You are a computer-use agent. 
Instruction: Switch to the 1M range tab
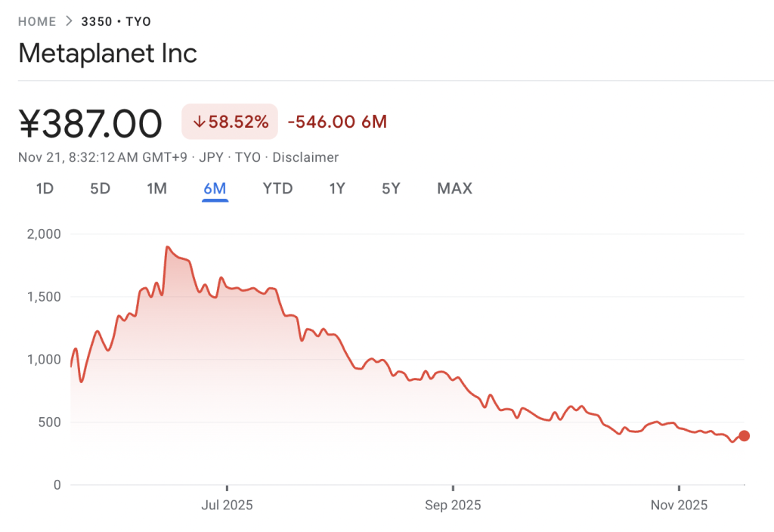pos(156,188)
